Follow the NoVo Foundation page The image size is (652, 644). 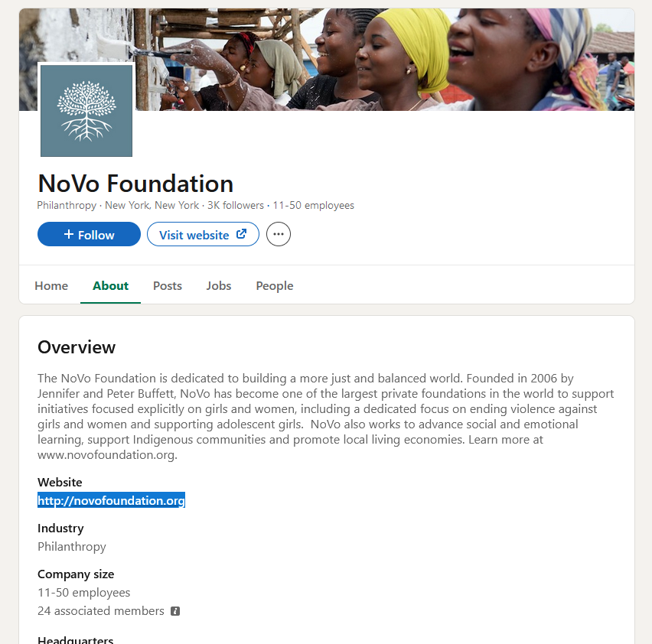(x=89, y=234)
